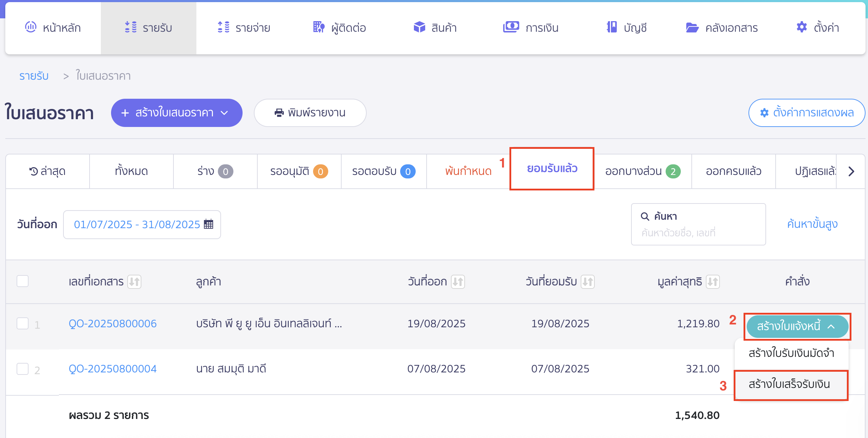868x438 pixels.
Task: Switch to the รออนุมัติ tab
Action: pos(299,171)
